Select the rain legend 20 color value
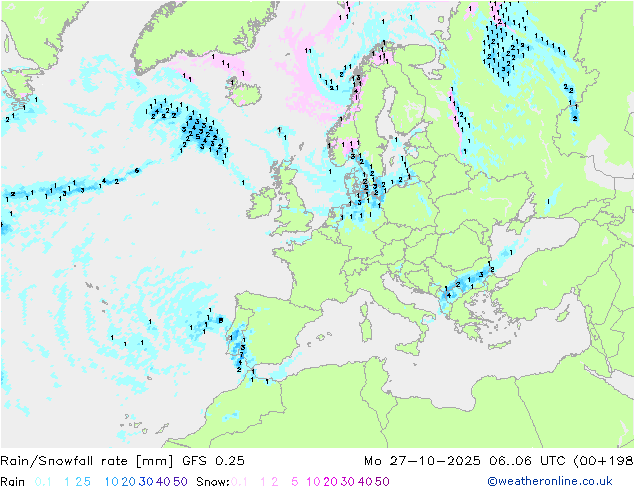Screen dimensions: 634x490 [x=129, y=482]
